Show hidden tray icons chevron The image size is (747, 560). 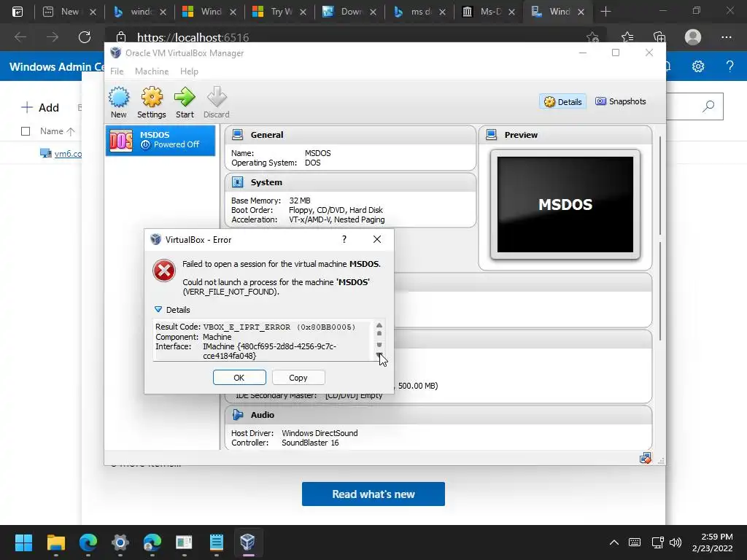[614, 542]
